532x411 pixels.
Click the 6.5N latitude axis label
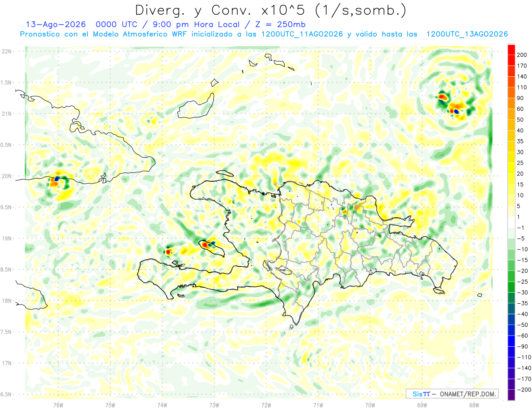click(x=7, y=394)
